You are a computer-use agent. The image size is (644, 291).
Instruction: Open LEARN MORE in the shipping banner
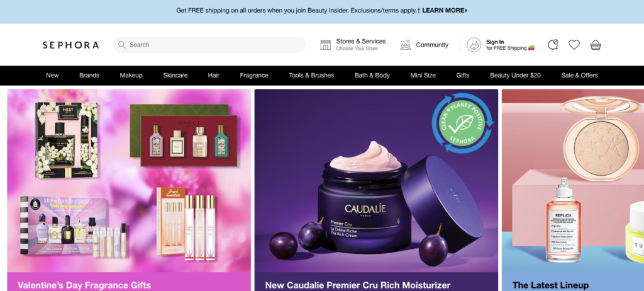(445, 10)
